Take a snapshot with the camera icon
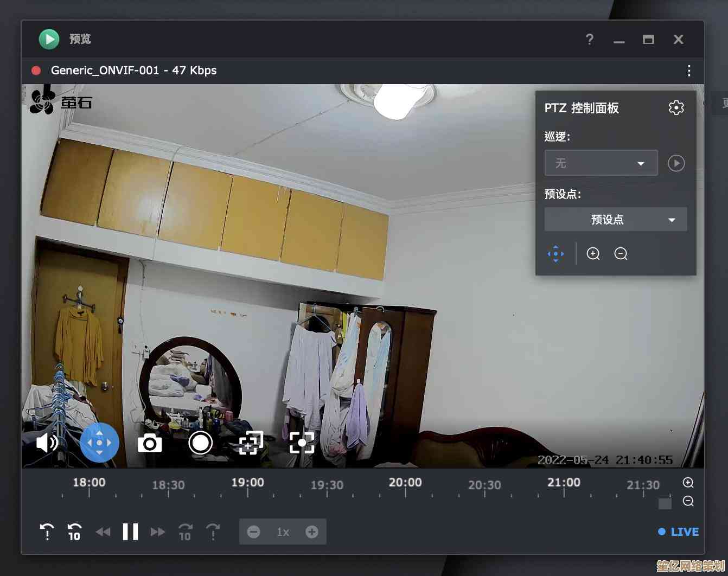This screenshot has width=728, height=576. pyautogui.click(x=150, y=443)
